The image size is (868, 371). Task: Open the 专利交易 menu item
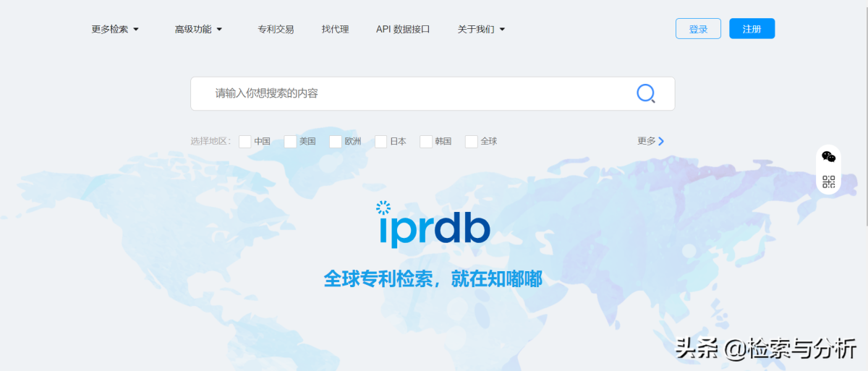pyautogui.click(x=276, y=29)
